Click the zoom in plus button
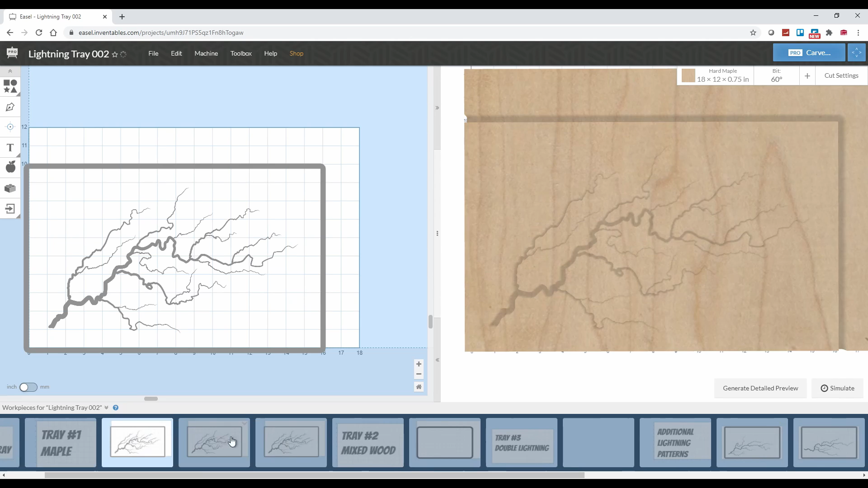 pyautogui.click(x=419, y=364)
